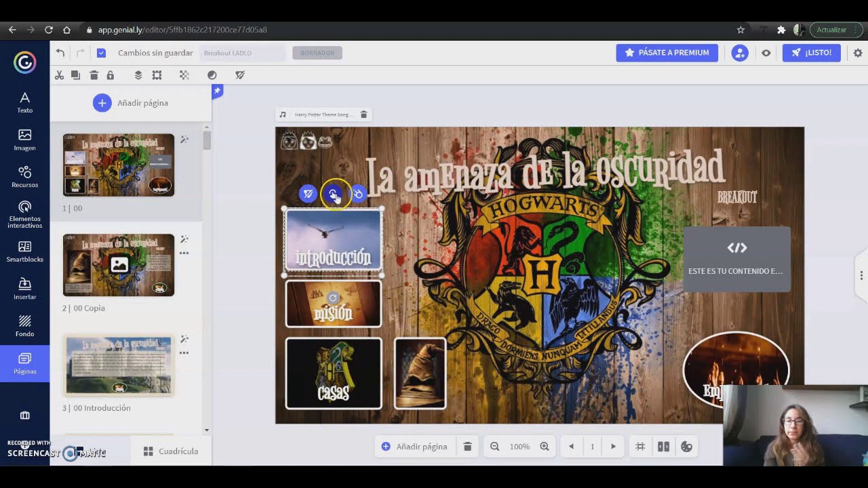
Task: Open the Insertar panel
Action: point(24,289)
